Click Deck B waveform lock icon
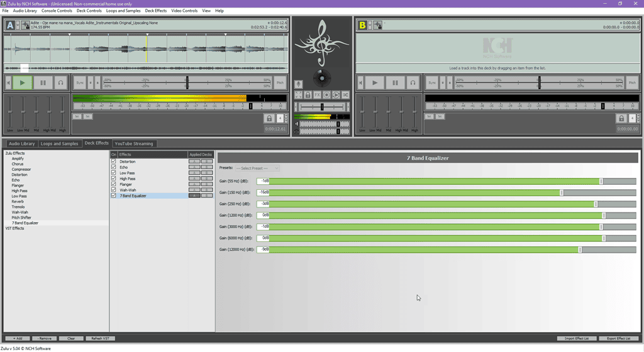Viewport: 644px width, 352px height. pyautogui.click(x=378, y=25)
